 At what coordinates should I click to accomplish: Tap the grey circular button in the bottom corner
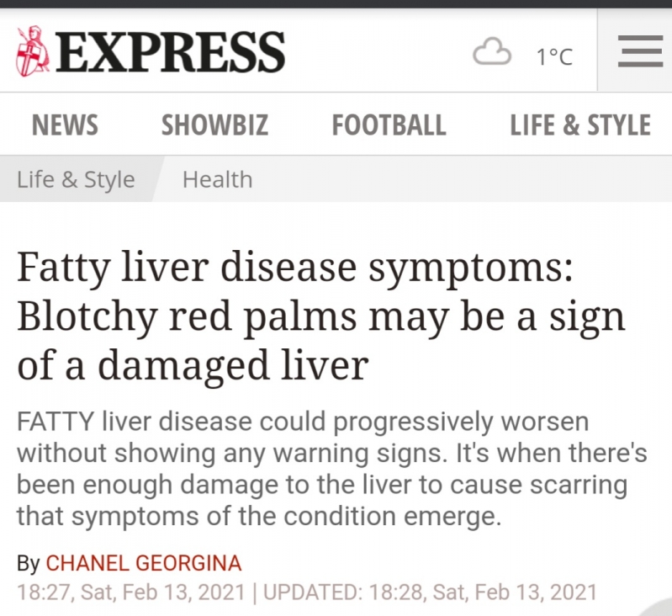657,607
